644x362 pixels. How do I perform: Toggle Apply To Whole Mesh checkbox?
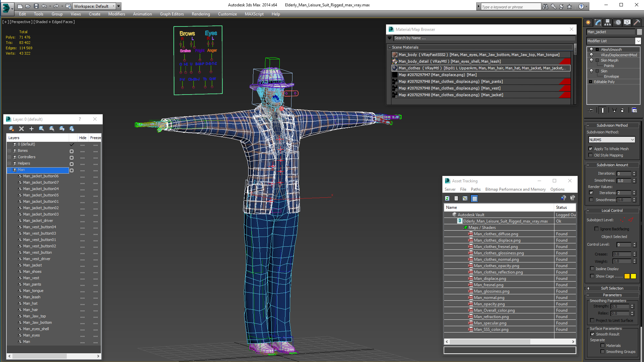click(591, 149)
